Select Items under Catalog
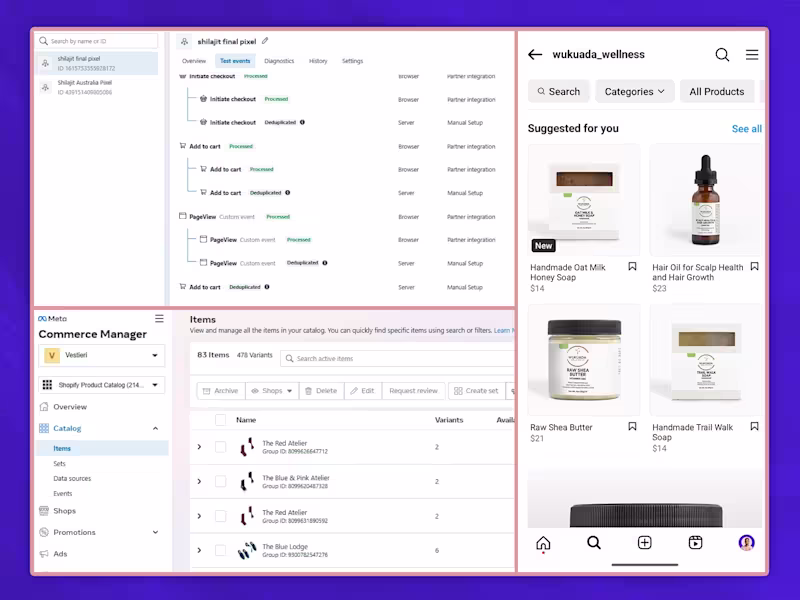Screen dimensions: 800x600 tap(102, 448)
